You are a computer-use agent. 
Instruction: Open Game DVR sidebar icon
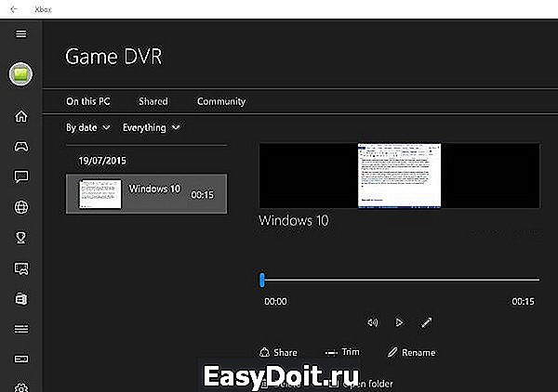21,268
